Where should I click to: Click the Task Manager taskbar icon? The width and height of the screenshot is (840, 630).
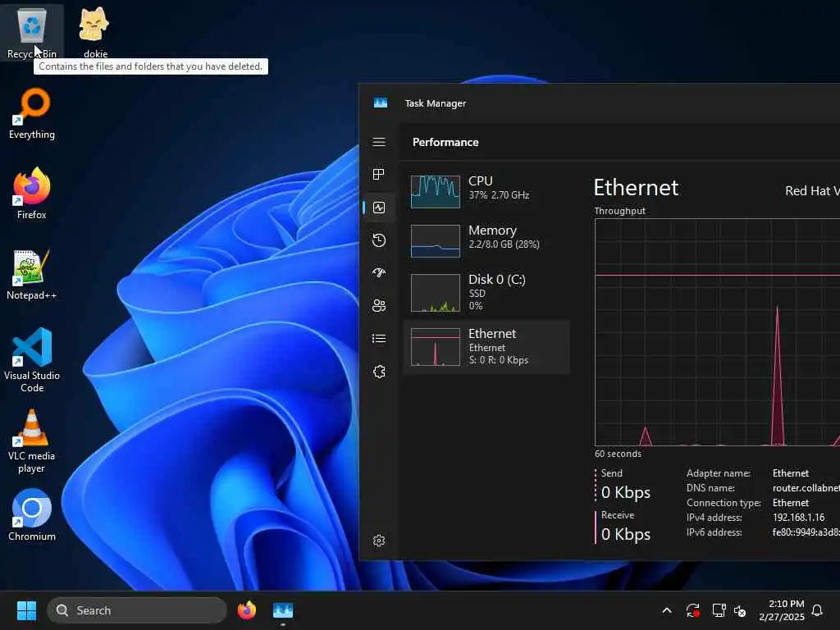[x=283, y=610]
